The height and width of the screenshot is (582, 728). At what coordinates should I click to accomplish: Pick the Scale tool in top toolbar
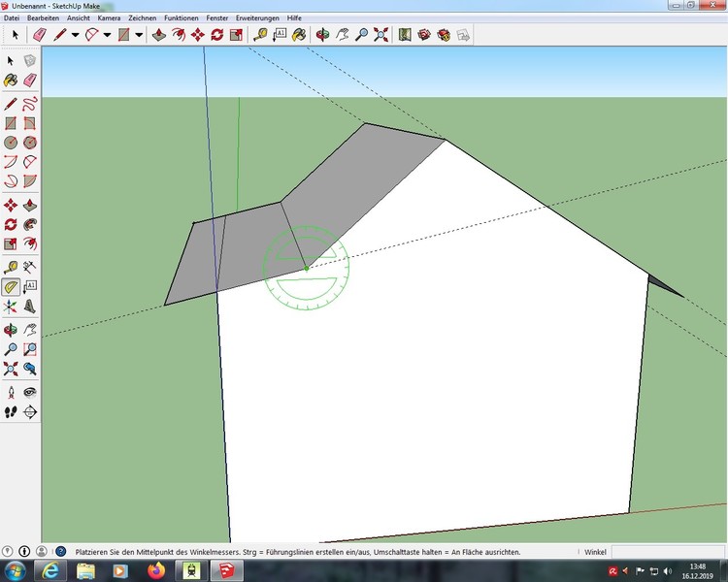(x=236, y=35)
